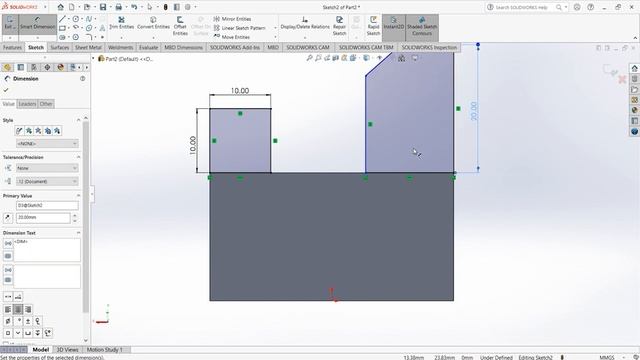Click the Dimension Text <DIM> box

pyautogui.click(x=47, y=250)
